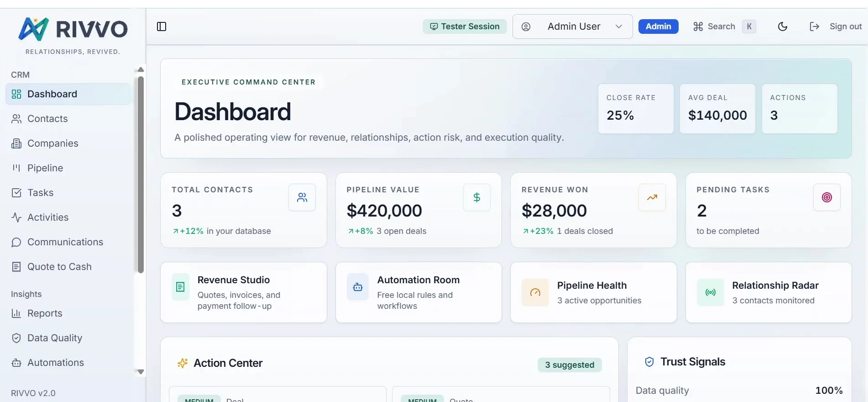Click the Pipeline Value dollar icon
The width and height of the screenshot is (868, 402).
click(x=477, y=197)
